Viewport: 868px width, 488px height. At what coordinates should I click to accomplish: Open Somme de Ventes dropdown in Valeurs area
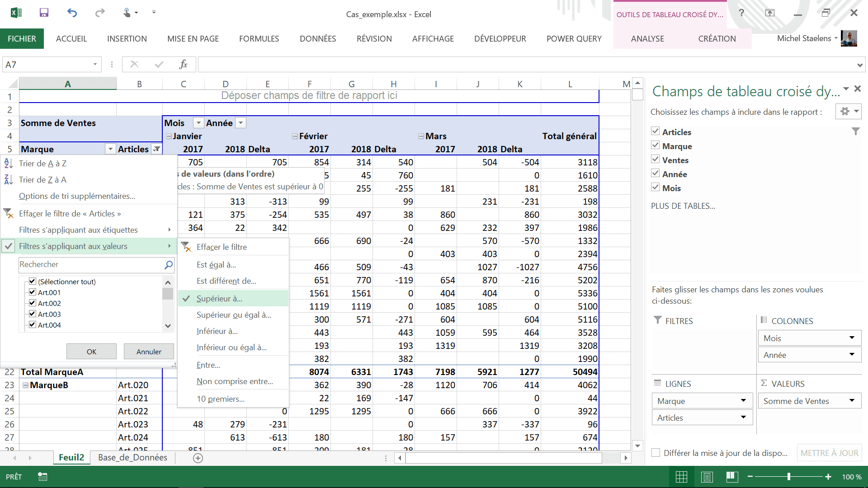(852, 401)
